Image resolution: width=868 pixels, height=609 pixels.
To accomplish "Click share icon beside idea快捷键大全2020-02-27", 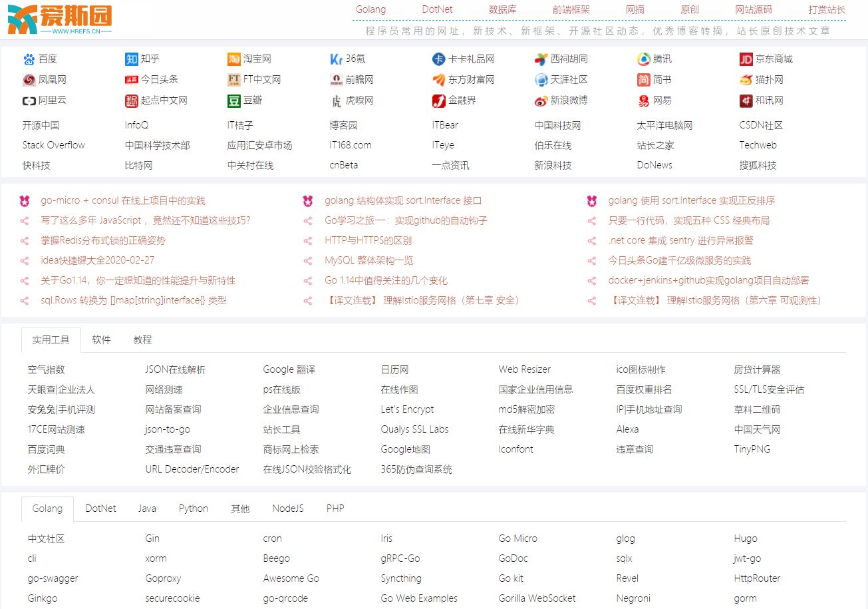I will 25,261.
